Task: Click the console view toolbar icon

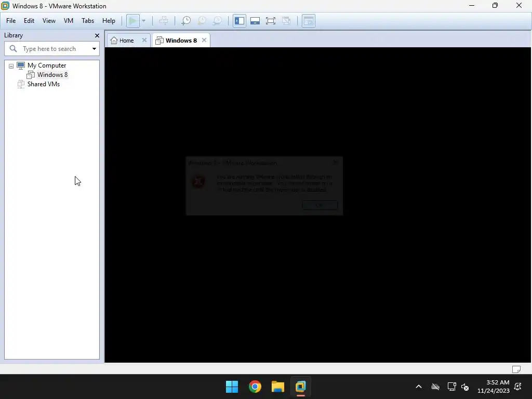Action: [309, 21]
